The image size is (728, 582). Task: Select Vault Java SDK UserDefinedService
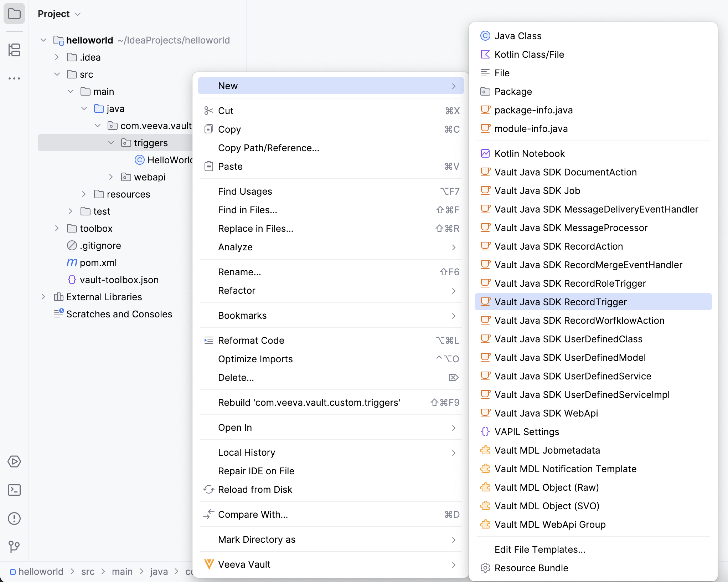593,376
